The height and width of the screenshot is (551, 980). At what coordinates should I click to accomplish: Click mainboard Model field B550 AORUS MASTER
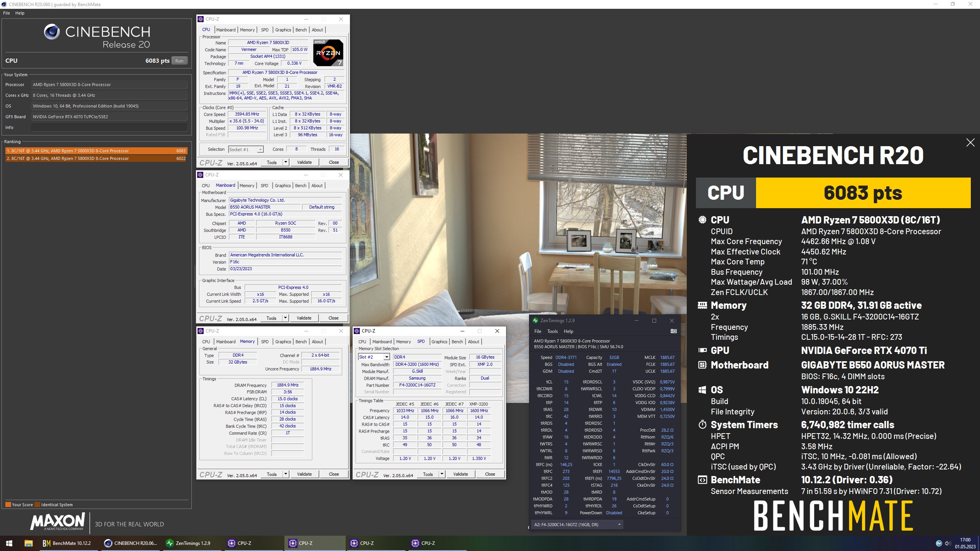pyautogui.click(x=265, y=207)
